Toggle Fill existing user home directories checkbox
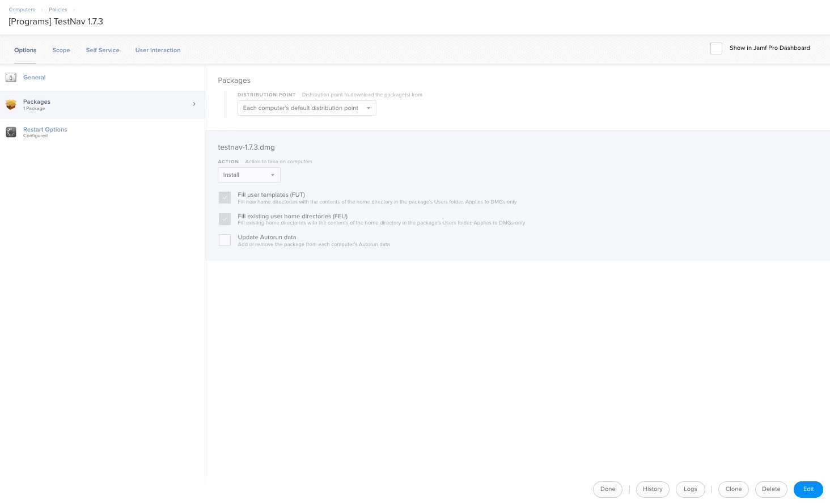 (x=225, y=219)
